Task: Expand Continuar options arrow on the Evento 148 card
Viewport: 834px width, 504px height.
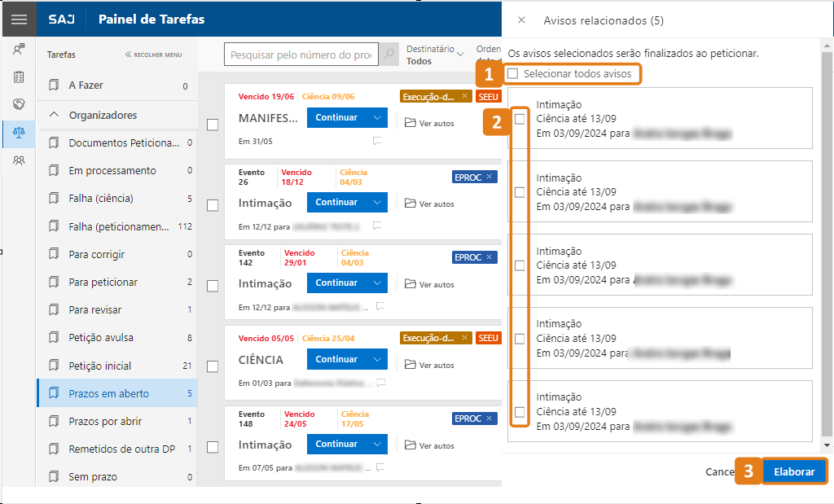Action: (377, 444)
